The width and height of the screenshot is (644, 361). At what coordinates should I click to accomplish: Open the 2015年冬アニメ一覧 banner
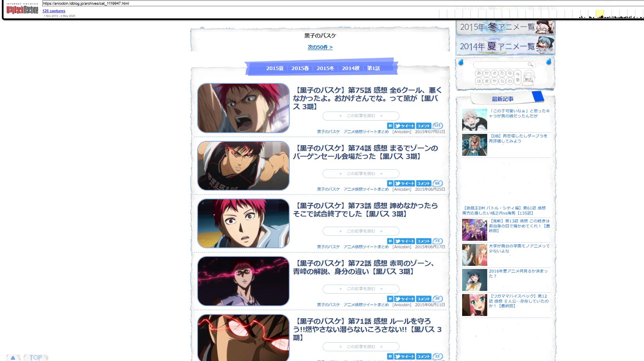tap(505, 27)
